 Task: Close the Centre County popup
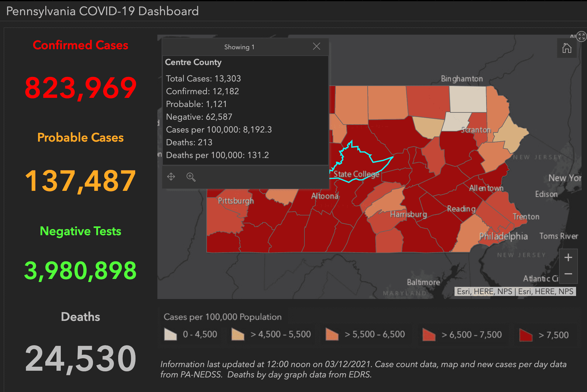tap(317, 46)
